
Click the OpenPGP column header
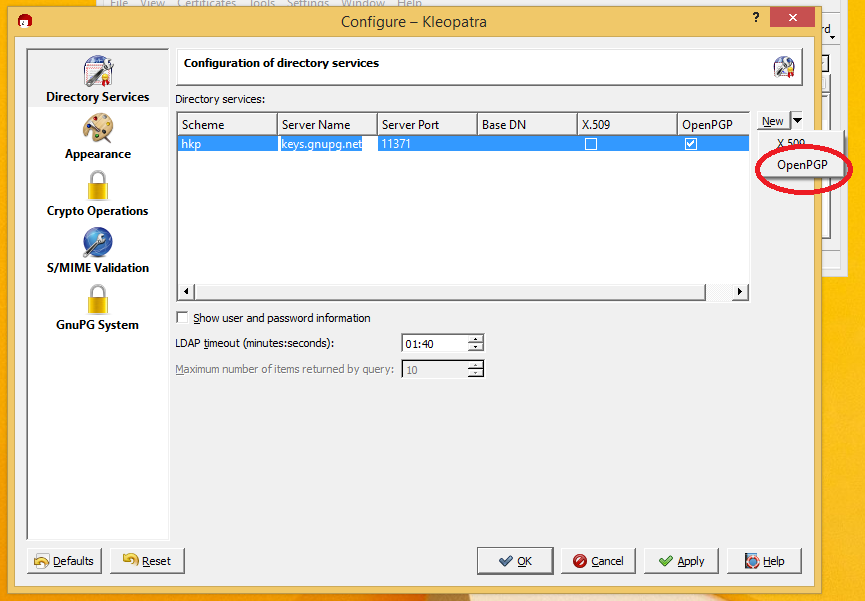tap(713, 124)
